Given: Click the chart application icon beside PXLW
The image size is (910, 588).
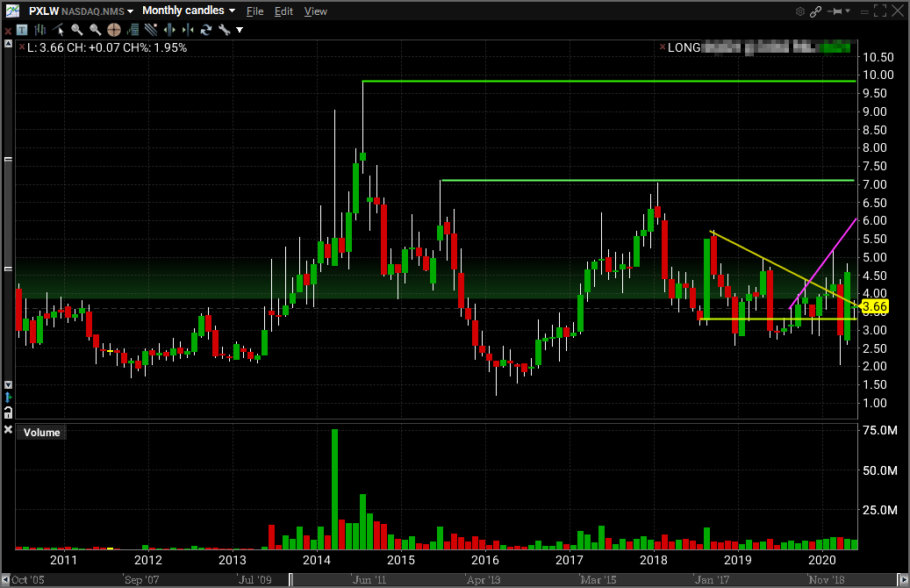Looking at the screenshot, I should [x=12, y=11].
